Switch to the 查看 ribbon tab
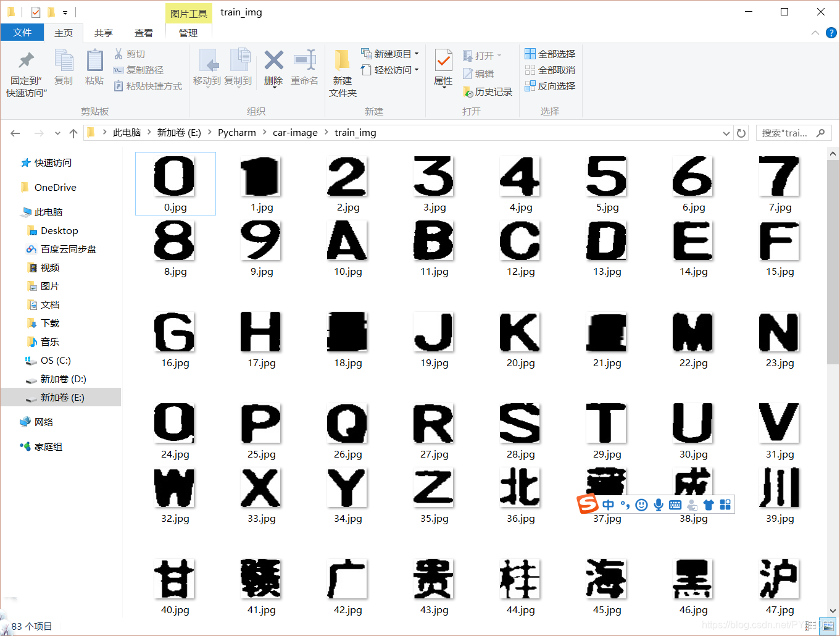 click(x=144, y=33)
